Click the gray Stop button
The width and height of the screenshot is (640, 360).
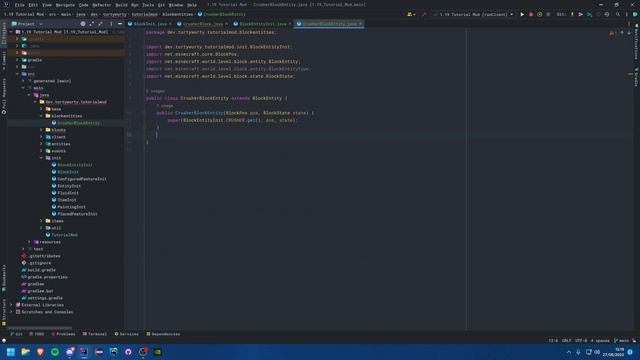pyautogui.click(x=548, y=14)
